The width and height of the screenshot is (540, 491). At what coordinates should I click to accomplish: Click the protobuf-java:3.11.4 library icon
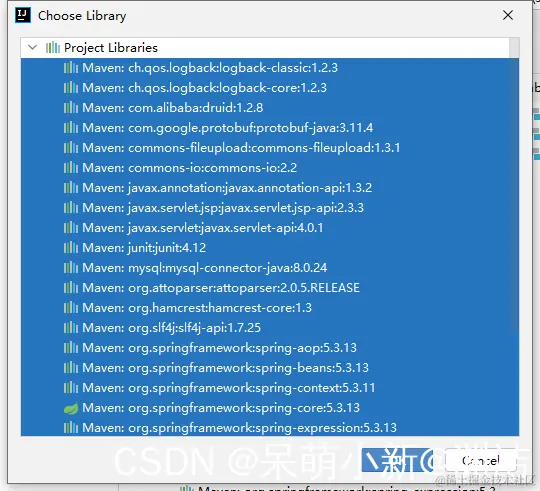[x=71, y=128]
